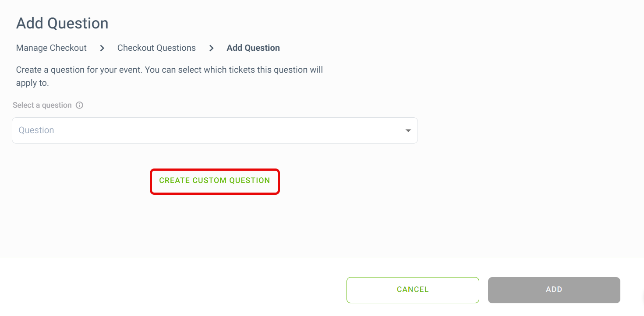Cancel adding the question
This screenshot has width=644, height=316.
click(413, 290)
